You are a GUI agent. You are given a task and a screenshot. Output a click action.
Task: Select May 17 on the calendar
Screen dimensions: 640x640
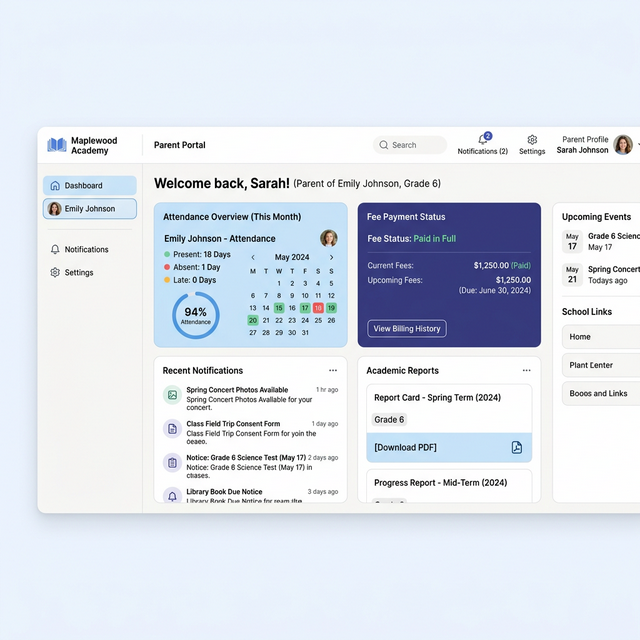[305, 308]
